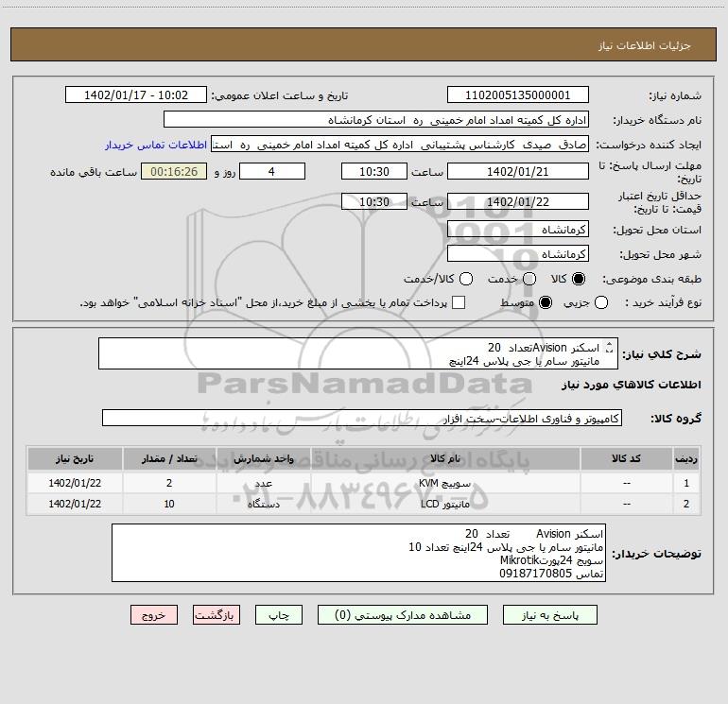Select the کالا/خدمت radio button
This screenshot has width=728, height=704.
coord(466,279)
